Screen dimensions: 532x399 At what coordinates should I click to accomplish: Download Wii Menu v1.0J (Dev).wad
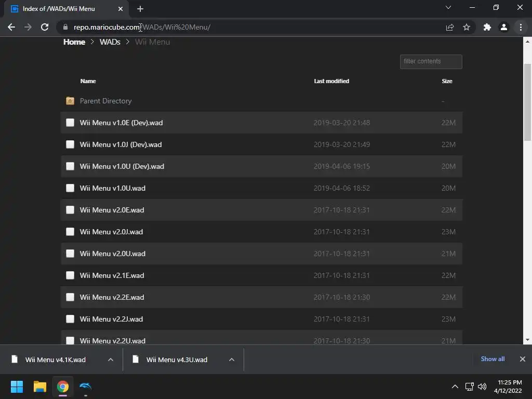tap(121, 144)
